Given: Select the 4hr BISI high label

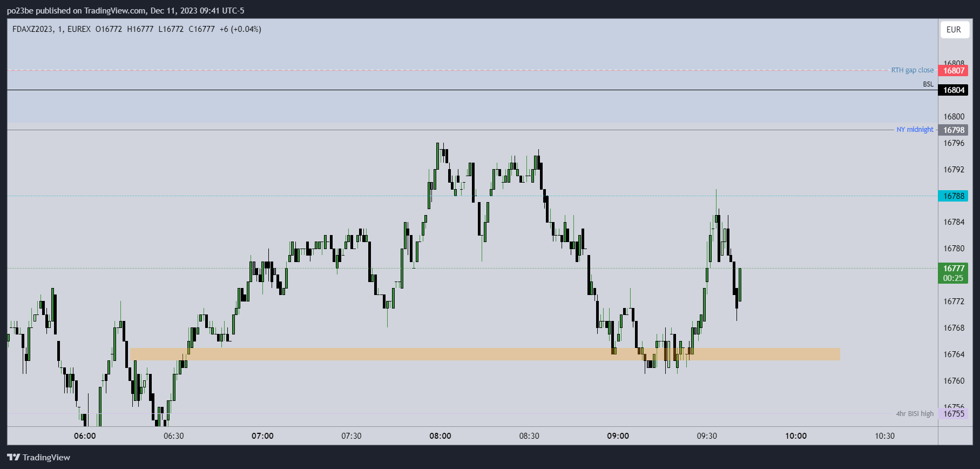Looking at the screenshot, I should point(915,414).
